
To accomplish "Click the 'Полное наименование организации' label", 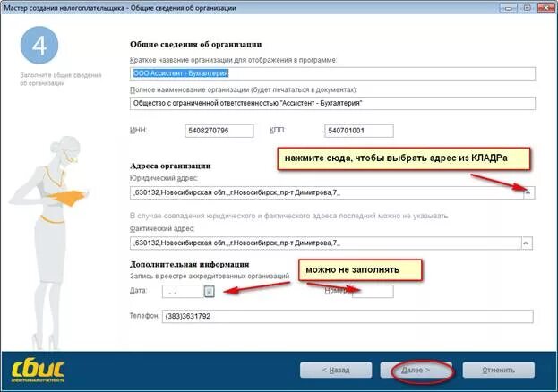I will pos(244,90).
